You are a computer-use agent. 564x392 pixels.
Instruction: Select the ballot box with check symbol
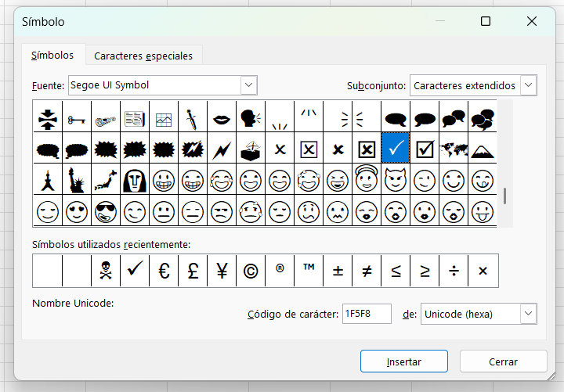[425, 149]
